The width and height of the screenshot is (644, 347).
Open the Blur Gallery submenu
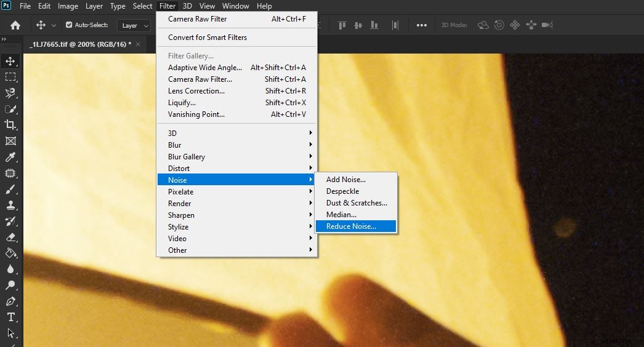237,156
